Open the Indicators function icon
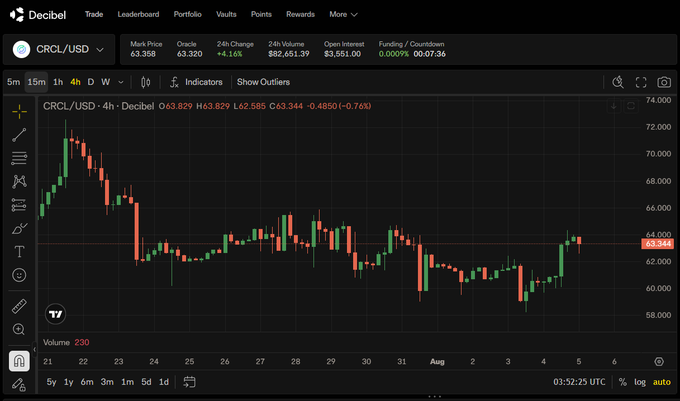The height and width of the screenshot is (401, 680). [x=174, y=82]
